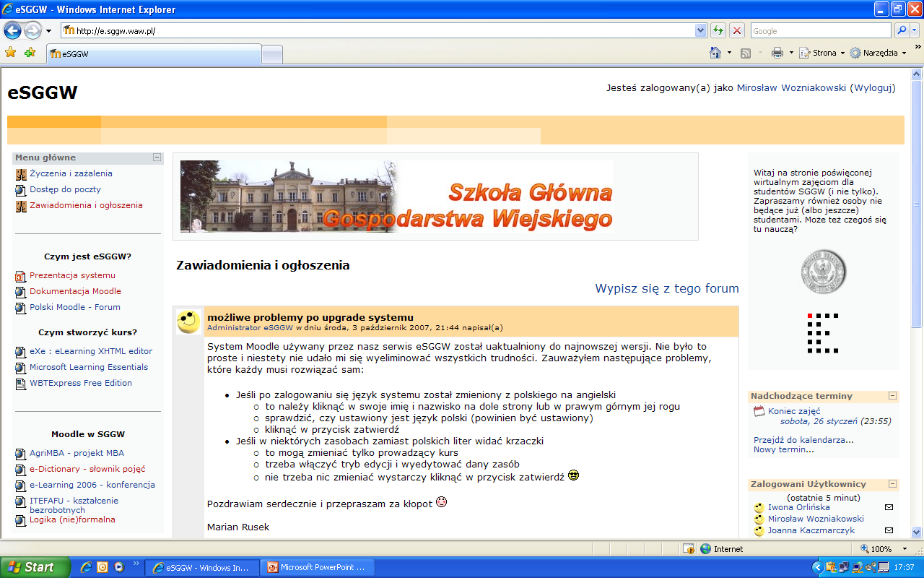This screenshot has height=578, width=924.
Task: Open Polski Moodle - Forum link
Action: tap(75, 307)
